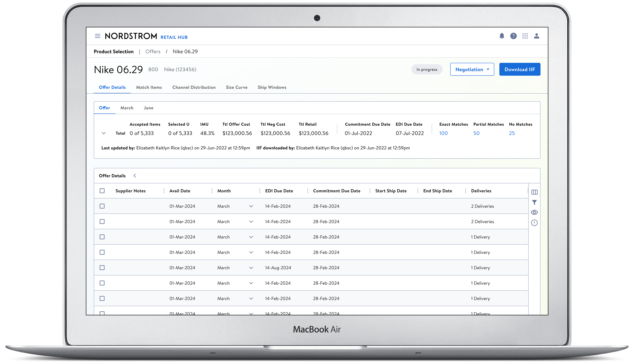Click the Avail Date column header
The width and height of the screenshot is (634, 364).
coord(180,191)
